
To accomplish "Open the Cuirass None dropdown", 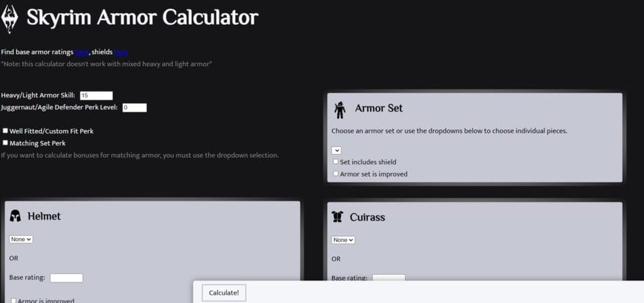I will pyautogui.click(x=344, y=240).
